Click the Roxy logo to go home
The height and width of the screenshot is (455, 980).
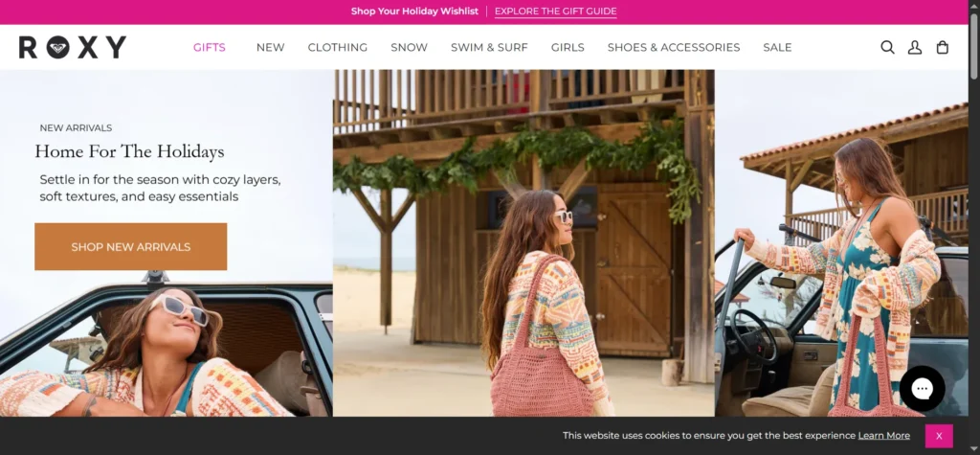73,47
